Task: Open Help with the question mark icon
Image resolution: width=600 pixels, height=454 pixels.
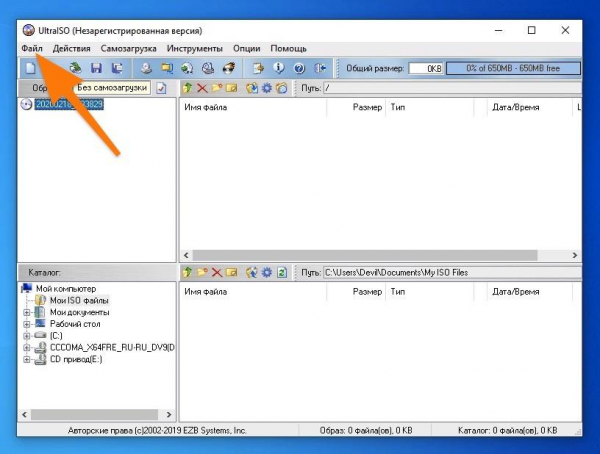Action: (299, 68)
